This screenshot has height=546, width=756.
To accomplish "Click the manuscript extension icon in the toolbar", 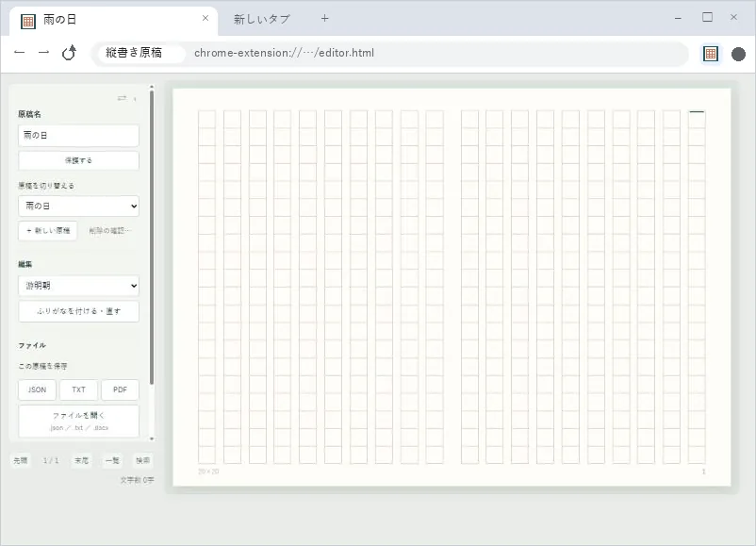I will tap(711, 54).
